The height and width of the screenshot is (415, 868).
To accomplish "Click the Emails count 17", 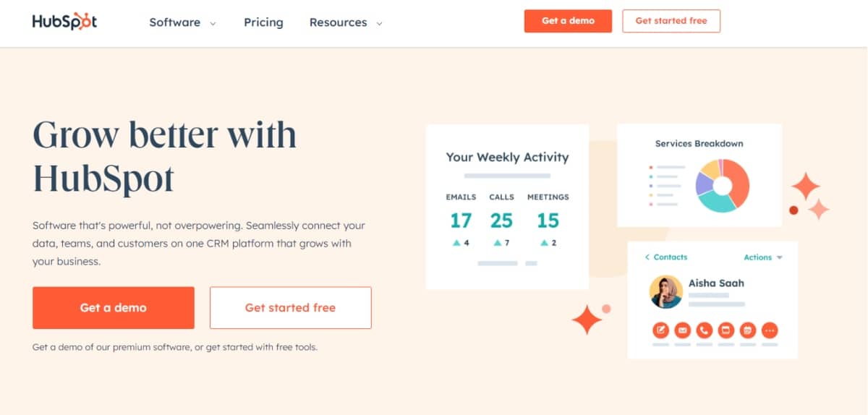I will pos(461,221).
